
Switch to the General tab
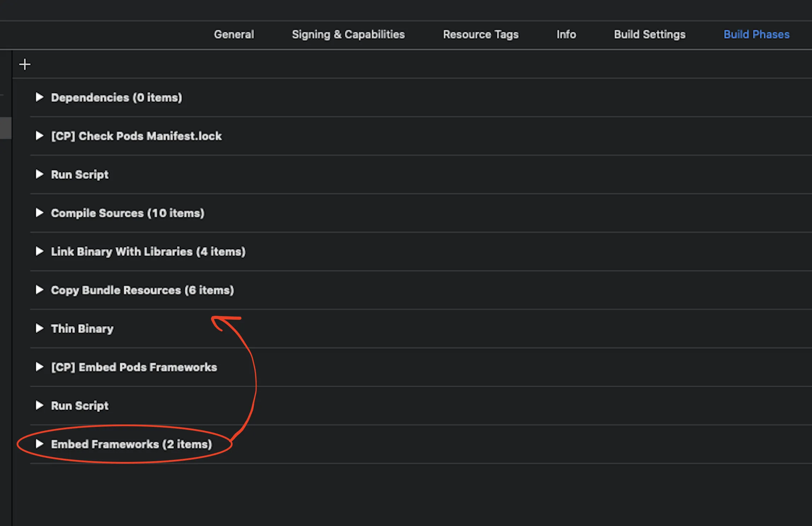[234, 34]
